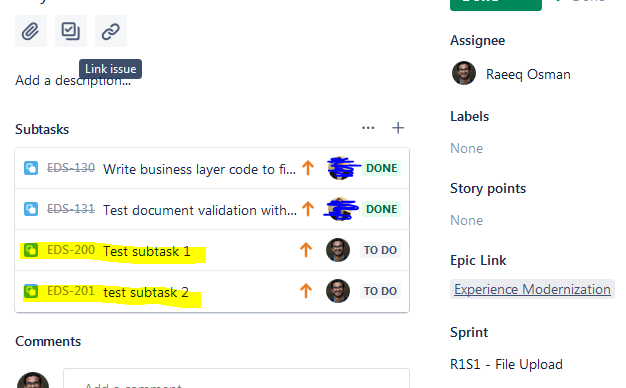Click the Story points field label
Screen dimensions: 626x388
pos(488,188)
